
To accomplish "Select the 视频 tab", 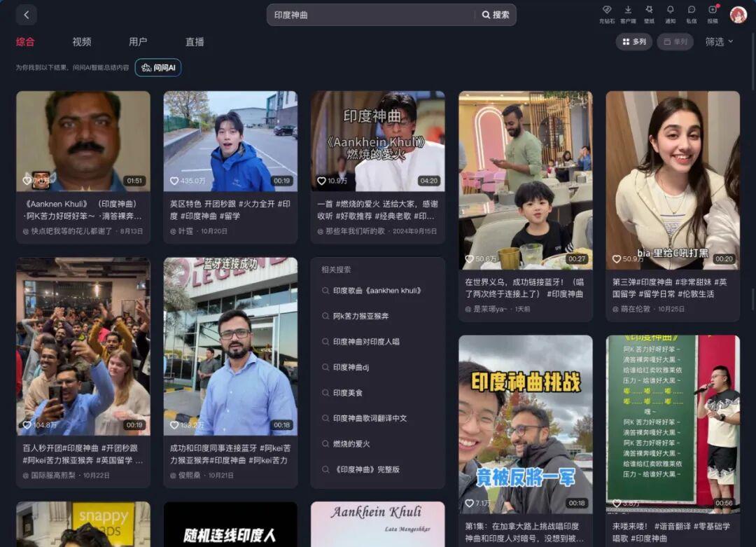I will (82, 42).
